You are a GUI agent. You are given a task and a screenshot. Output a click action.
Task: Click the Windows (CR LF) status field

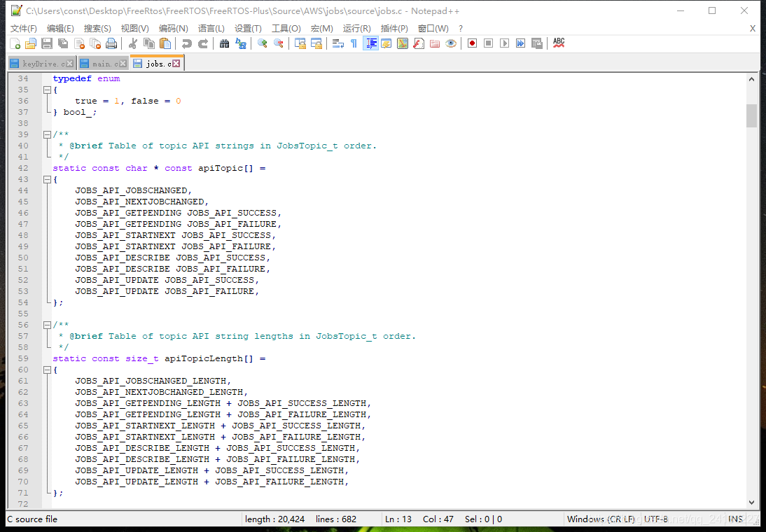600,519
